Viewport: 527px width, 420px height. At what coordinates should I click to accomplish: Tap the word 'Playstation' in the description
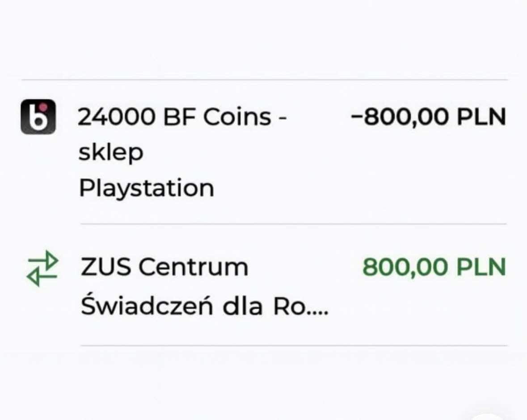(x=146, y=188)
